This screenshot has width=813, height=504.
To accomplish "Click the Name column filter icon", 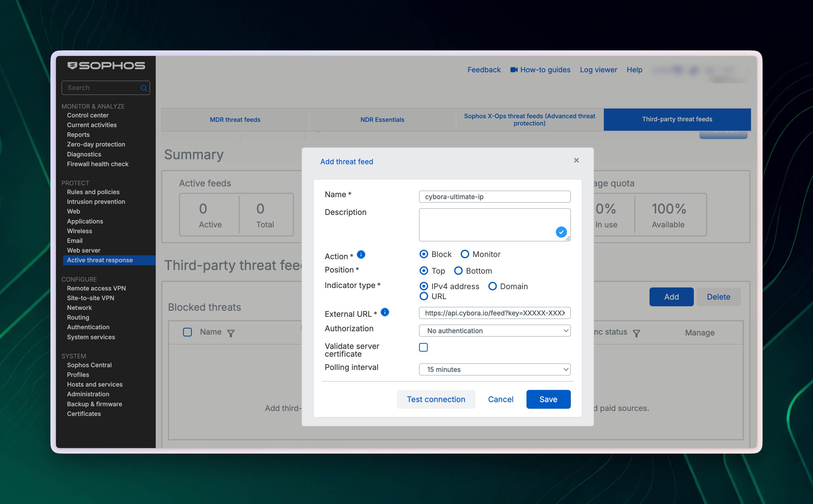I will coord(231,333).
